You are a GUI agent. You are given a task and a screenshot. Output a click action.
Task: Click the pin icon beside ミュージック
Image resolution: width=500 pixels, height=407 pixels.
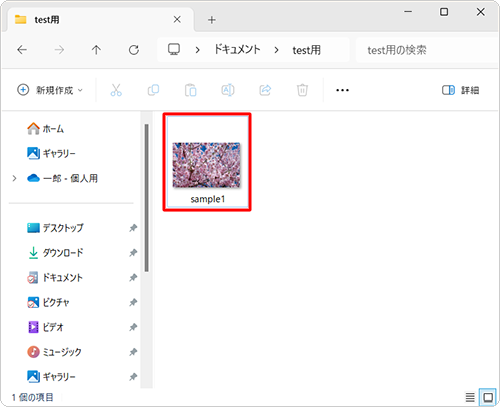tap(133, 352)
